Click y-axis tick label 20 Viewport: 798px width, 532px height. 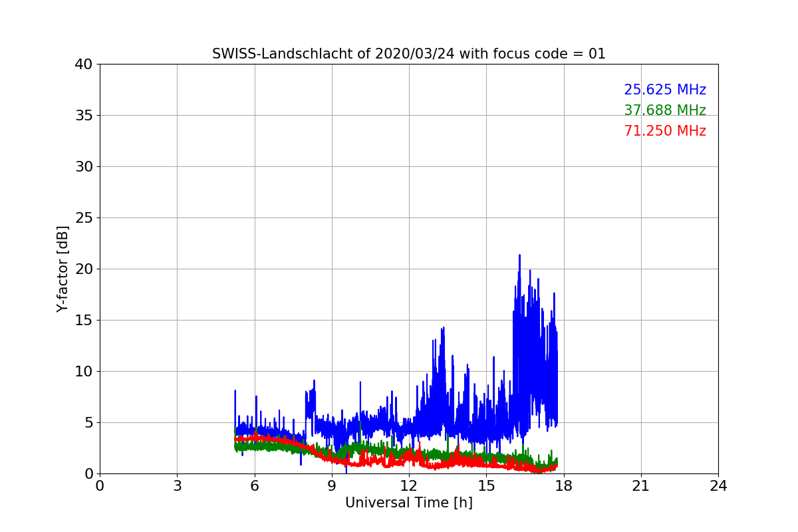(84, 269)
